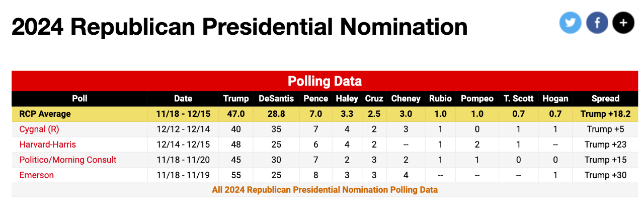Click the Twitter share icon
Viewport: 644px width, 213px height.
pos(570,23)
